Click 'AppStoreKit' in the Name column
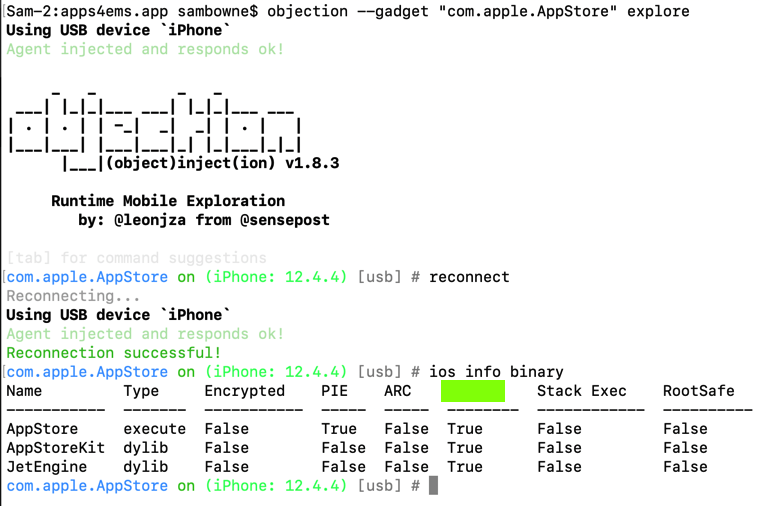766x506 pixels. pos(55,448)
